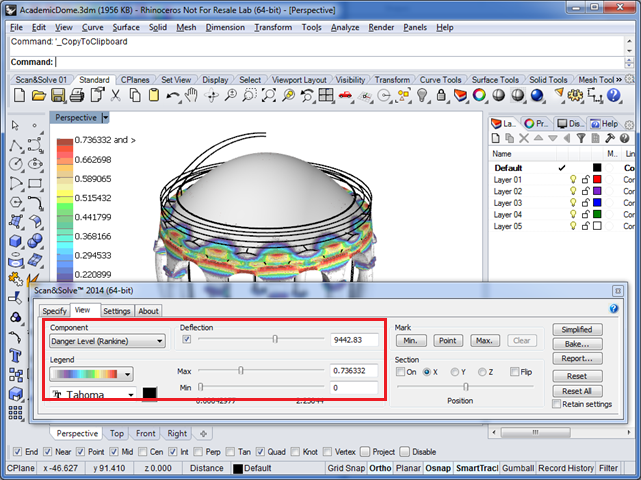Select the Circle tool in left sidebar
641x480 pixels.
click(x=16, y=164)
